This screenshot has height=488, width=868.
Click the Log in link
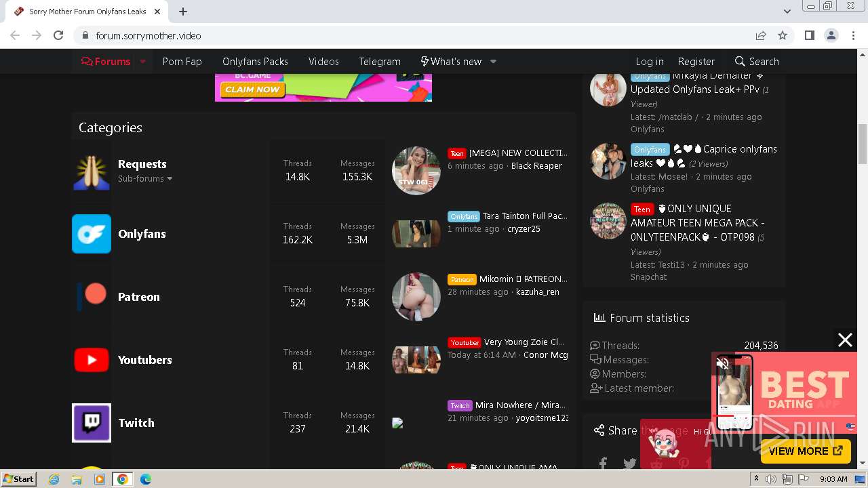click(650, 61)
